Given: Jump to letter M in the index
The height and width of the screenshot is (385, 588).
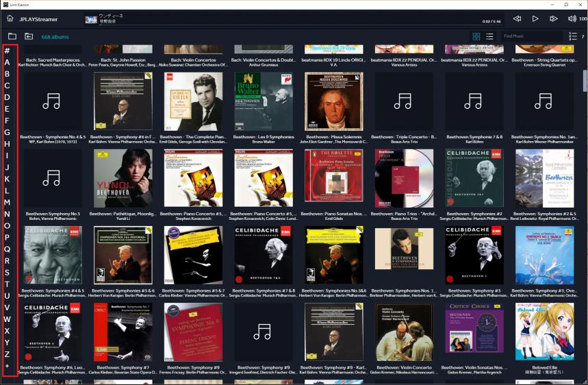Looking at the screenshot, I should (7, 202).
